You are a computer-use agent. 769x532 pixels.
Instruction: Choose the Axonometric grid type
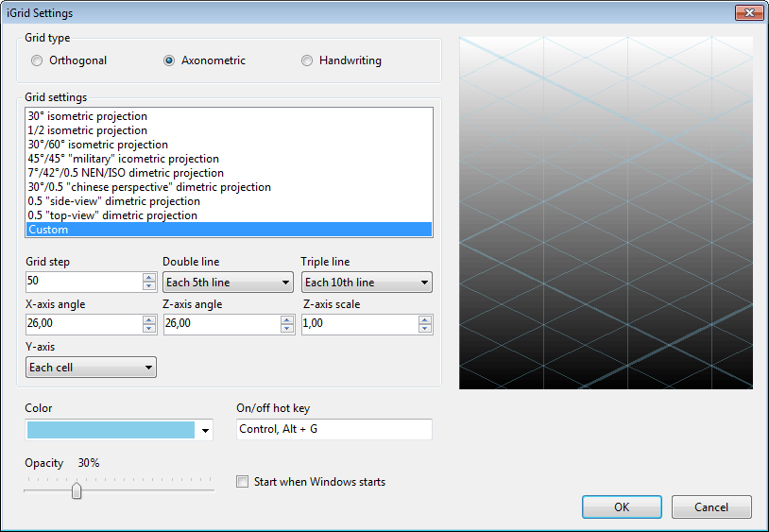(169, 60)
